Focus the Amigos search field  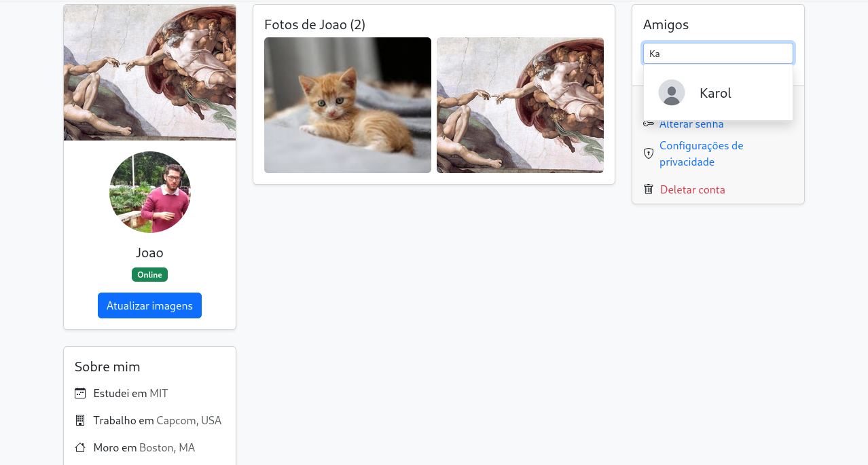click(718, 54)
